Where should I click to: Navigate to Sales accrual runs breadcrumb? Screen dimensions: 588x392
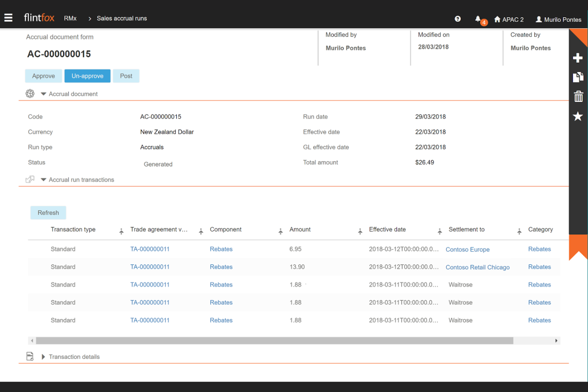coord(122,18)
